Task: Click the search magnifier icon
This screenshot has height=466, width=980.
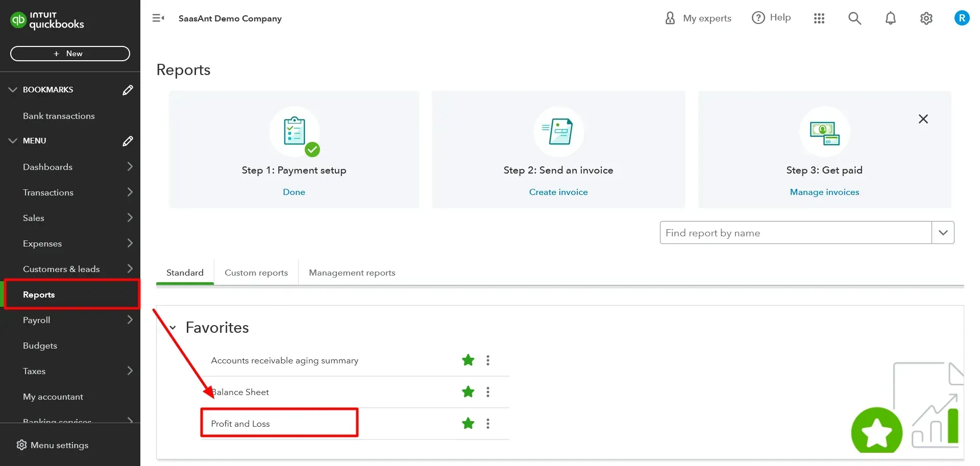Action: (854, 18)
